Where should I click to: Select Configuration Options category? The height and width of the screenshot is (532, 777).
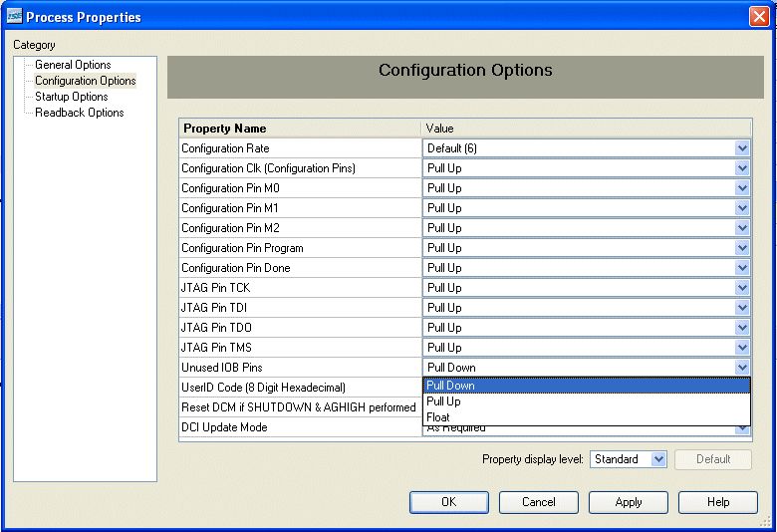85,81
